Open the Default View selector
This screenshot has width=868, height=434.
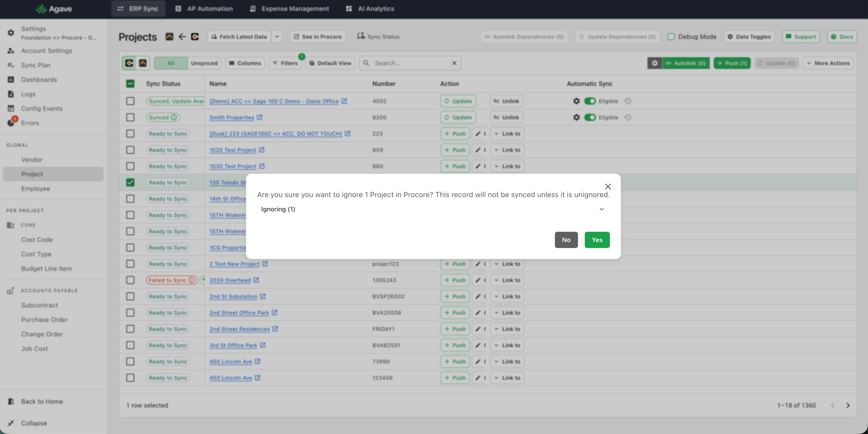click(x=330, y=63)
